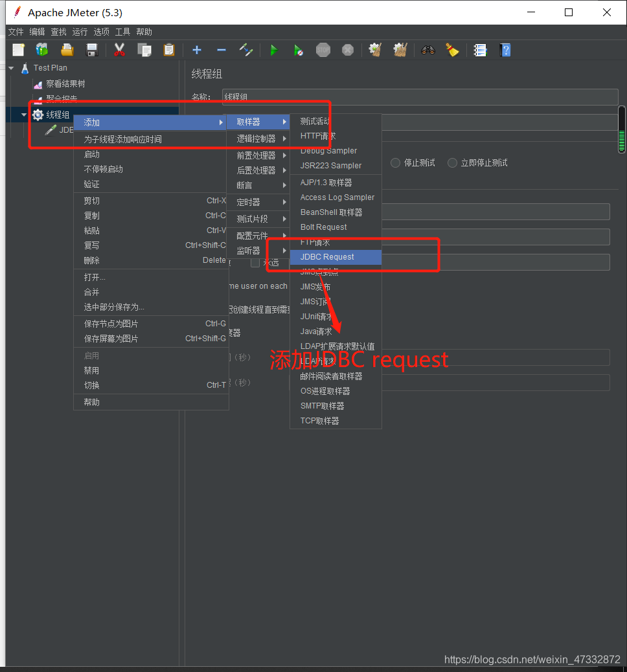Choose Access Log Sampler entry
Viewport: 627px width, 672px height.
[336, 197]
